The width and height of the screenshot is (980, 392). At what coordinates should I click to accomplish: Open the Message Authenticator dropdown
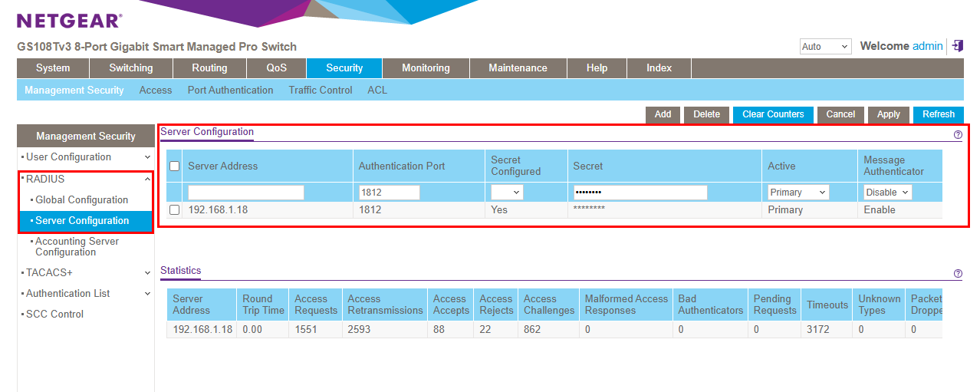[887, 193]
